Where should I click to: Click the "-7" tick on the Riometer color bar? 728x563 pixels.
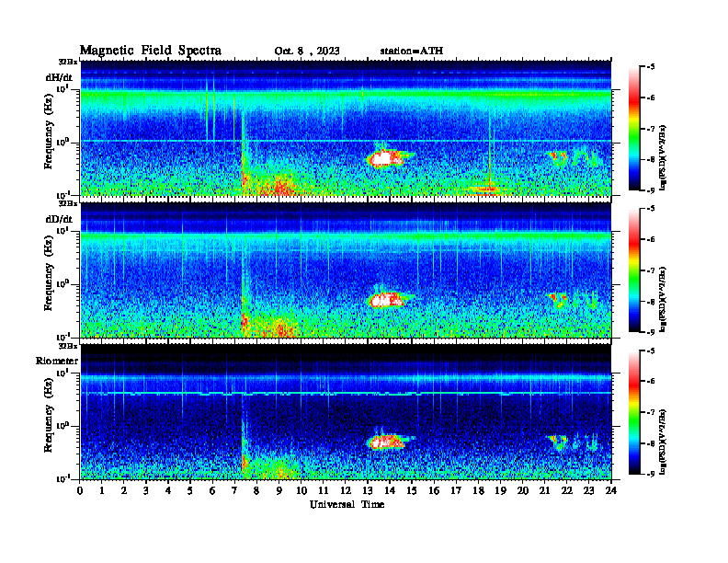tap(651, 412)
